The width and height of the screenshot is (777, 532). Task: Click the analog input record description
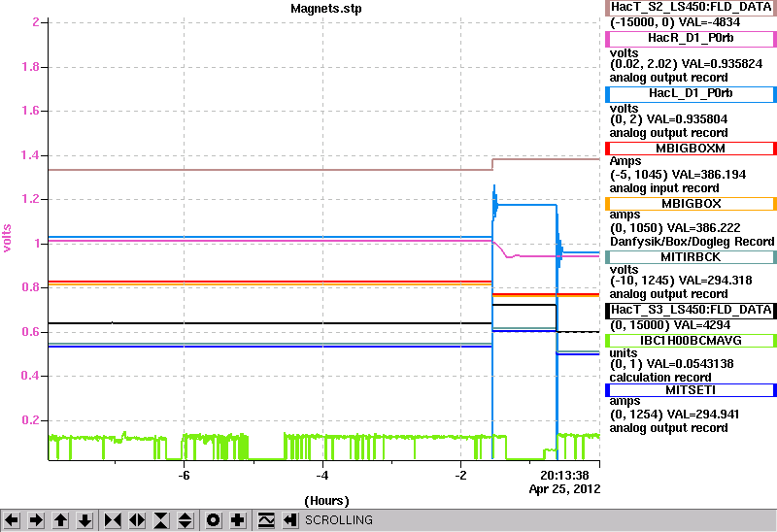(x=664, y=188)
